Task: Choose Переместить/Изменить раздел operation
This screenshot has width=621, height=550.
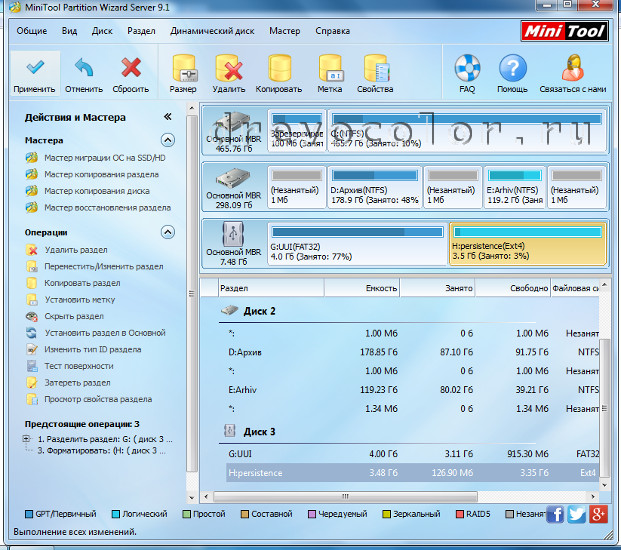Action: tap(94, 266)
